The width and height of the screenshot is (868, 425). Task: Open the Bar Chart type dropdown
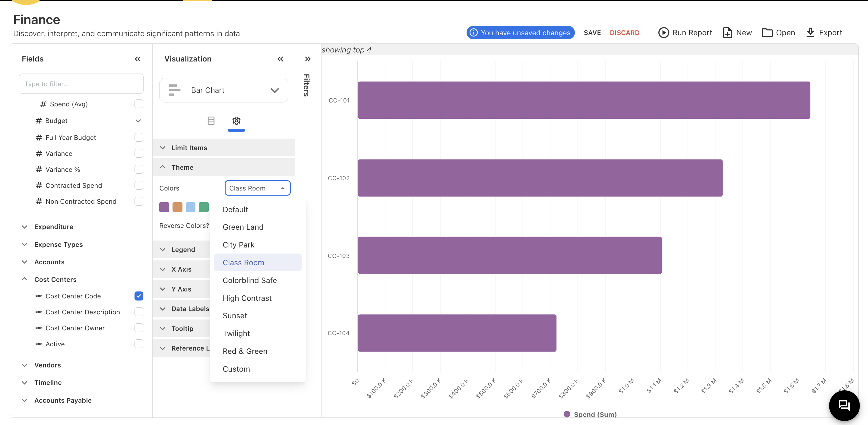223,90
